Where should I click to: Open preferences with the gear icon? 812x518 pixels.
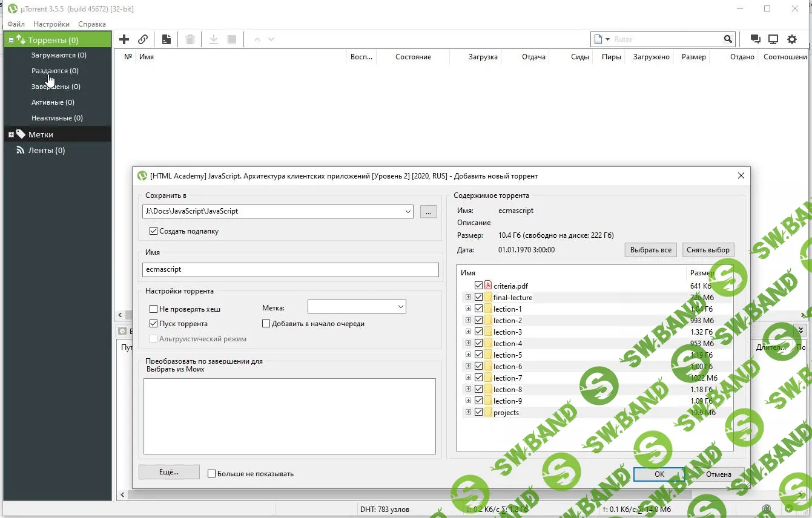792,39
